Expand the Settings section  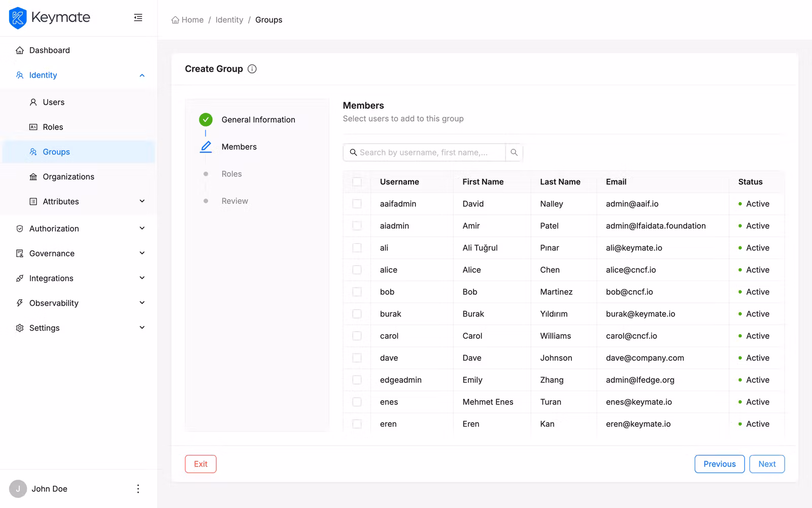tap(142, 328)
